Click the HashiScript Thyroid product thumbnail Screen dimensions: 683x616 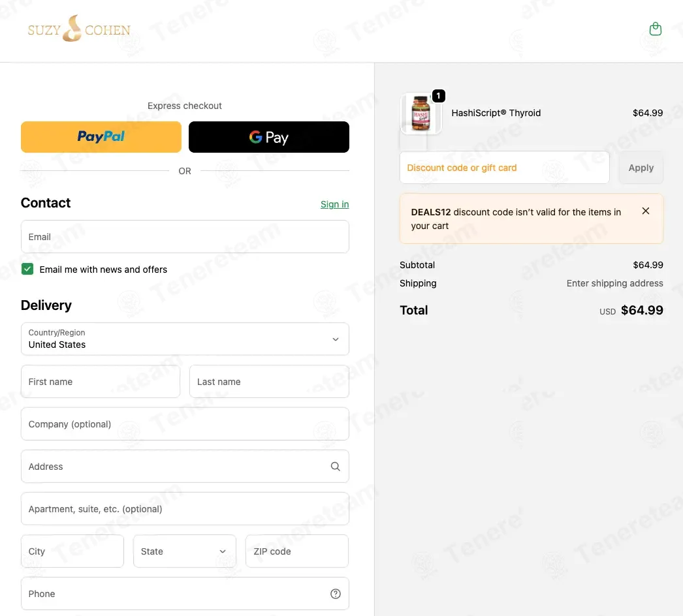[421, 113]
